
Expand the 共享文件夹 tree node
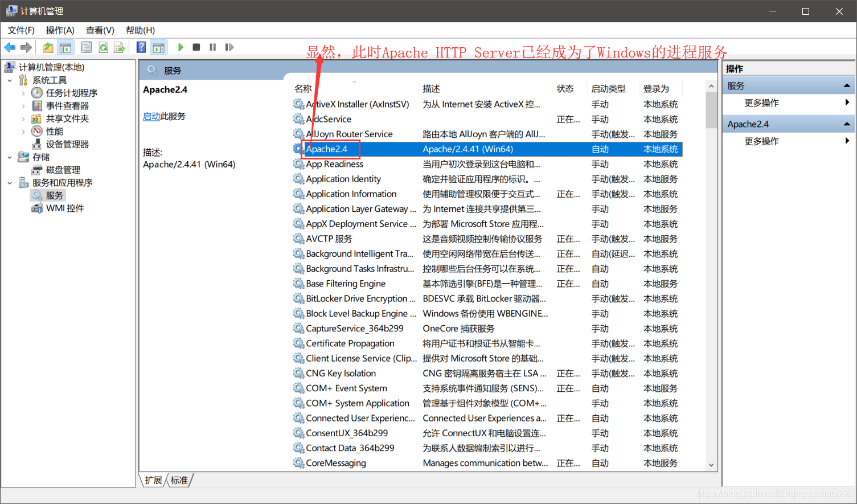(x=23, y=118)
